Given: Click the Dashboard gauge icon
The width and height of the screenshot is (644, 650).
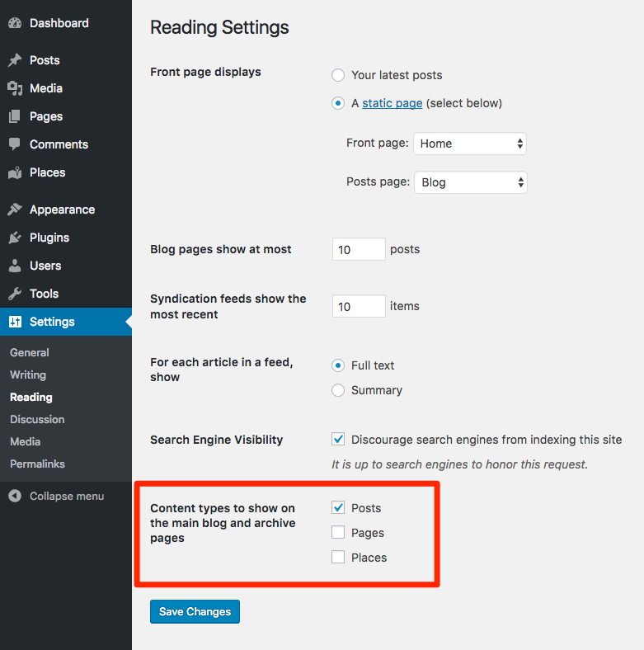Looking at the screenshot, I should (x=15, y=23).
